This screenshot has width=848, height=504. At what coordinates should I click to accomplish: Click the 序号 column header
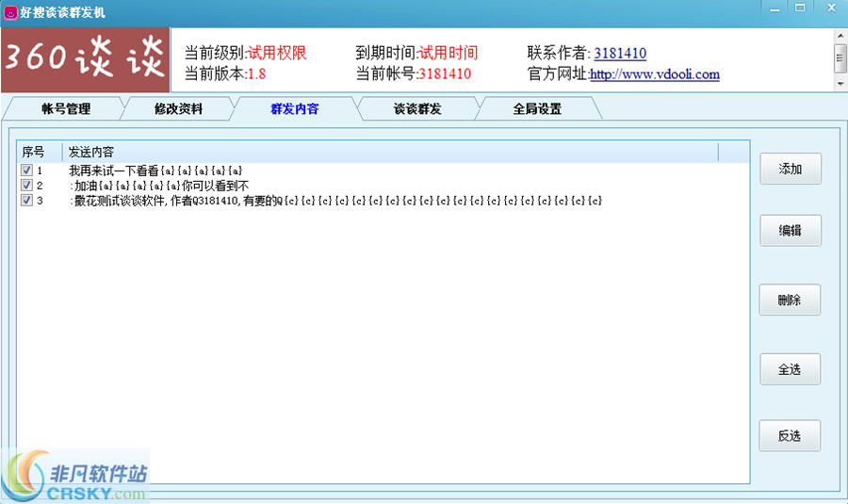coord(40,152)
